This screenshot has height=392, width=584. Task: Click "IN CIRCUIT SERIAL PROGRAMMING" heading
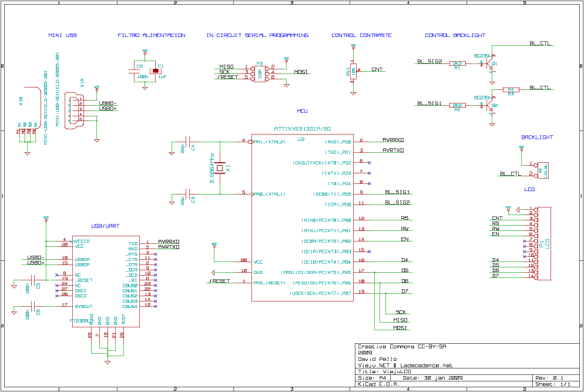(257, 35)
